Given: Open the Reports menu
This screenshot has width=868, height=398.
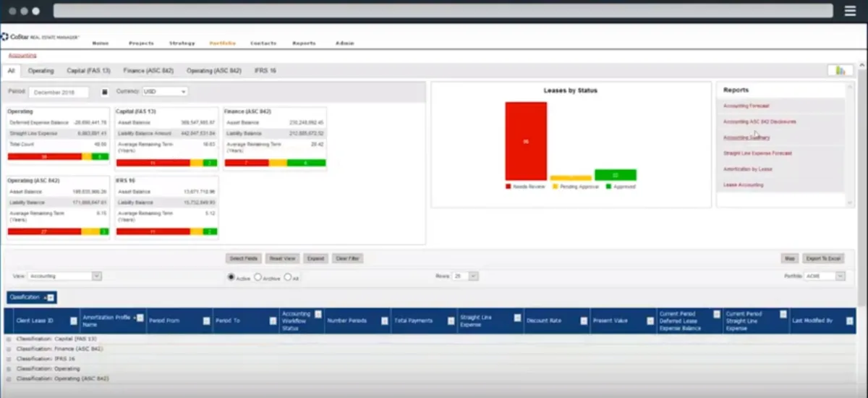Looking at the screenshot, I should (x=304, y=43).
